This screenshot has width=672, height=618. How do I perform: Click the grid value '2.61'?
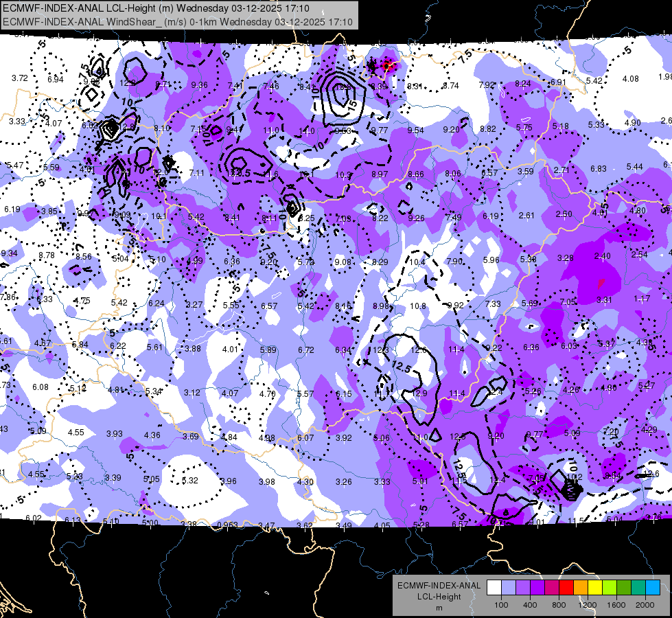[x=526, y=216]
